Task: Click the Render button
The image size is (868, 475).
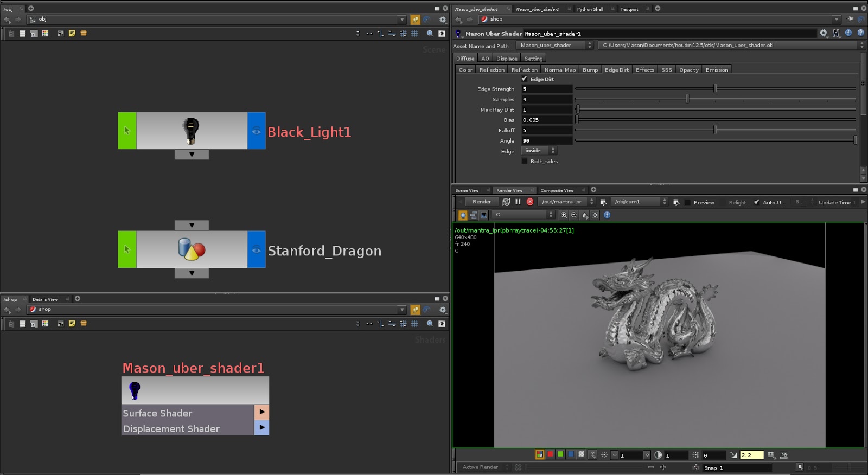Action: point(481,202)
